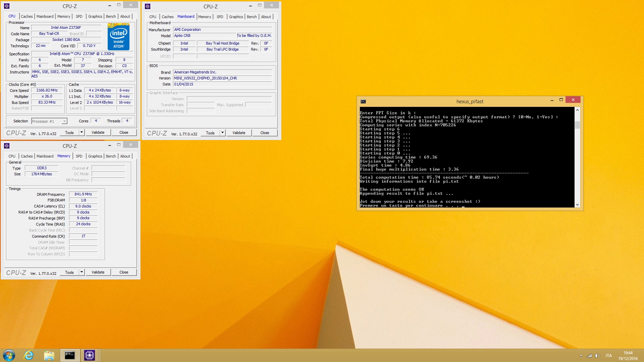The height and width of the screenshot is (362, 644).
Task: Switch to Caches tab in CPU window
Action: tap(27, 16)
